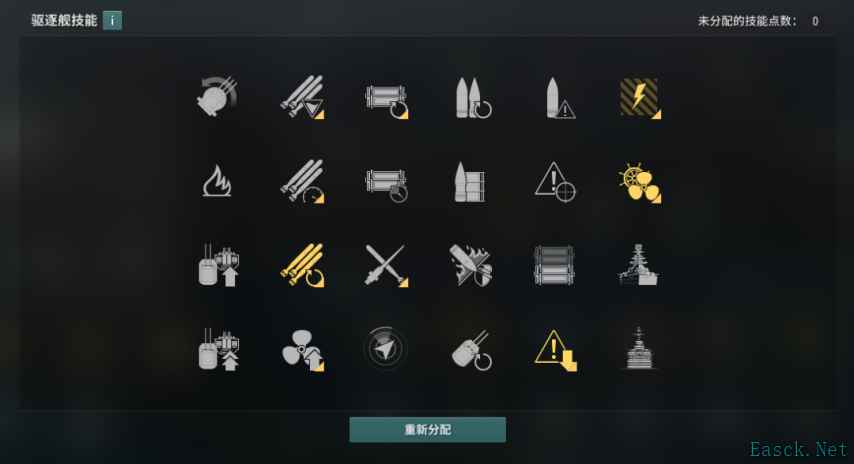Screen dimensions: 854x464
Task: Select the yellow lightning hazard-stripe skill
Action: [x=640, y=97]
